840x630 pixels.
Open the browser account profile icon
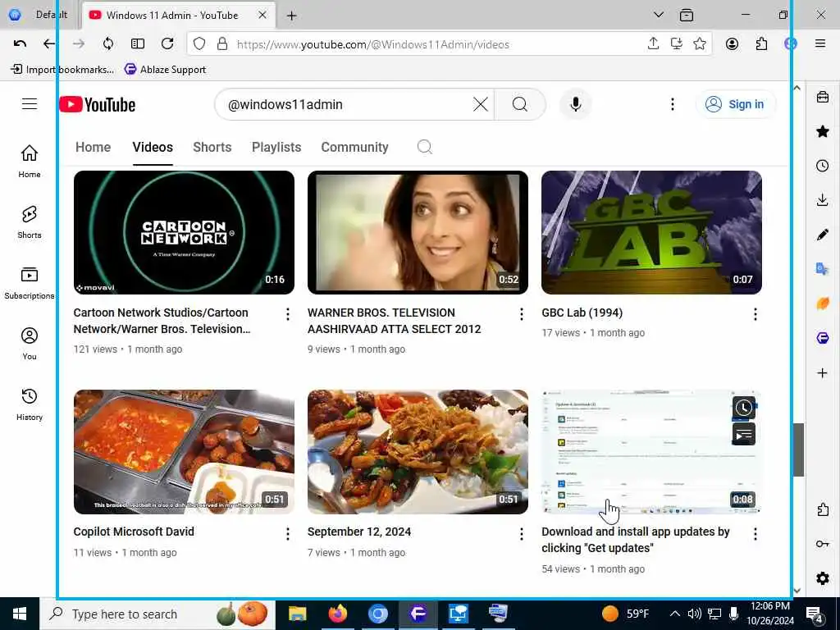[732, 44]
